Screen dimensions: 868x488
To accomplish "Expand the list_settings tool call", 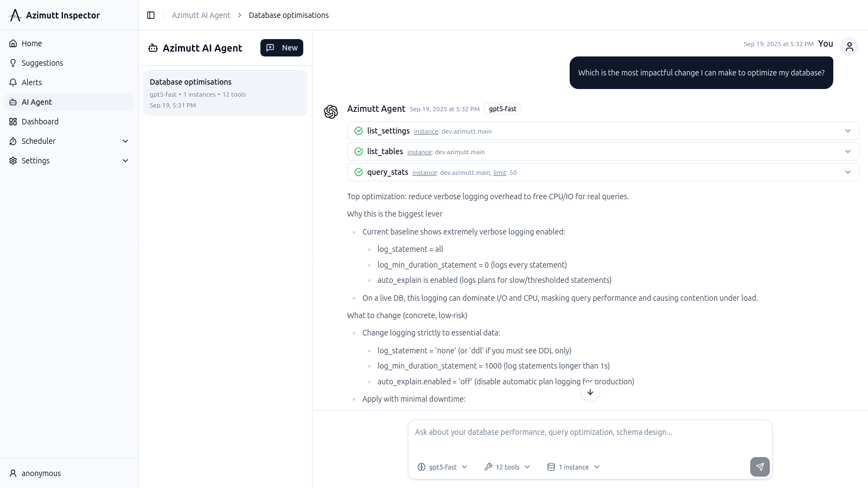I will [847, 131].
